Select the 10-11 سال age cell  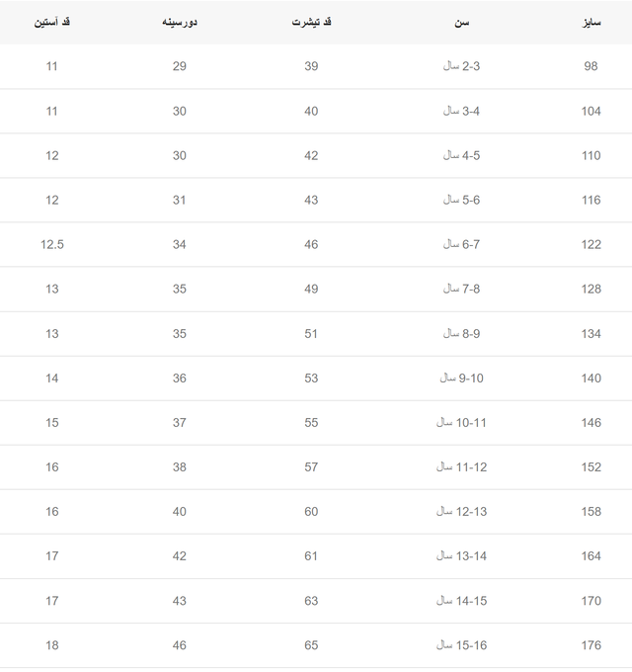pos(461,423)
